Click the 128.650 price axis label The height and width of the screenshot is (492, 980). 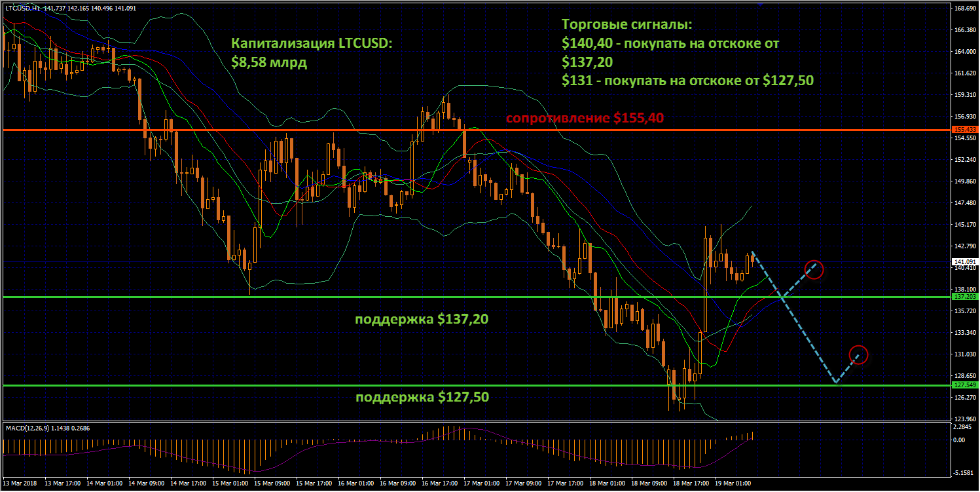point(966,376)
